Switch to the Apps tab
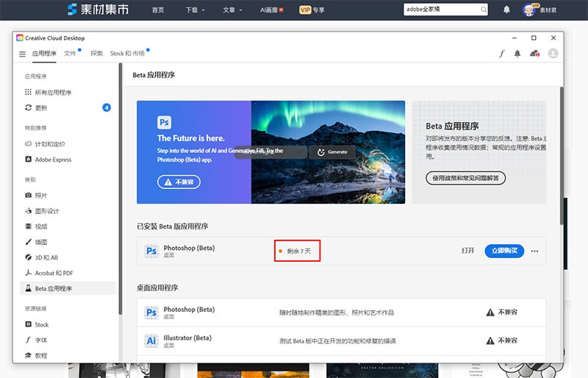 44,53
